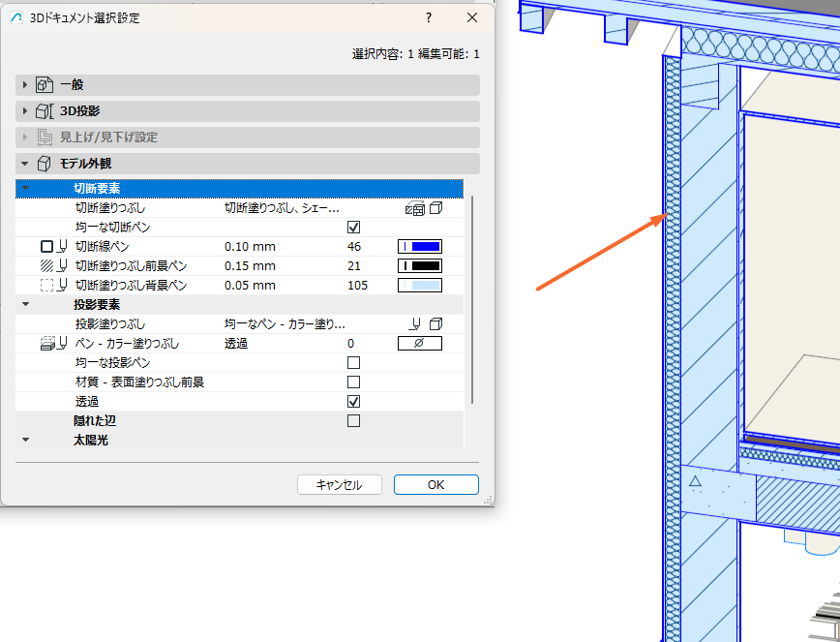Click the 選択内容: 1 編集可能: 1 text
Viewport: 840px width, 642px height.
(416, 53)
